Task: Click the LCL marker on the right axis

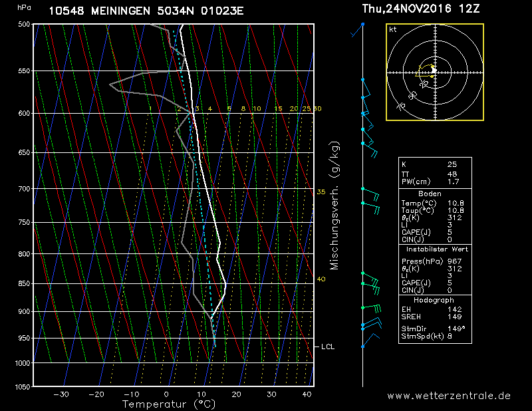Action: click(327, 346)
